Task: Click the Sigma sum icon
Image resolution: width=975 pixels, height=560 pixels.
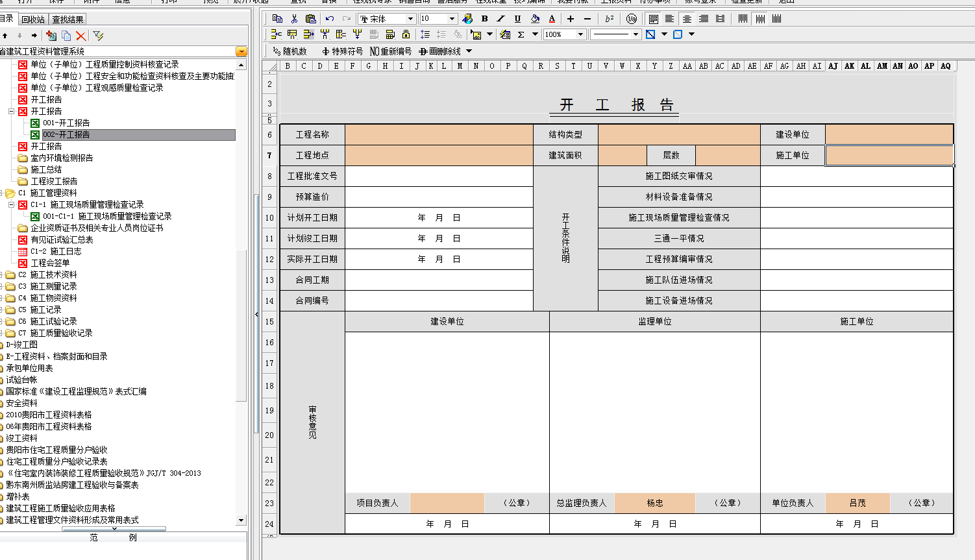Action: (521, 34)
